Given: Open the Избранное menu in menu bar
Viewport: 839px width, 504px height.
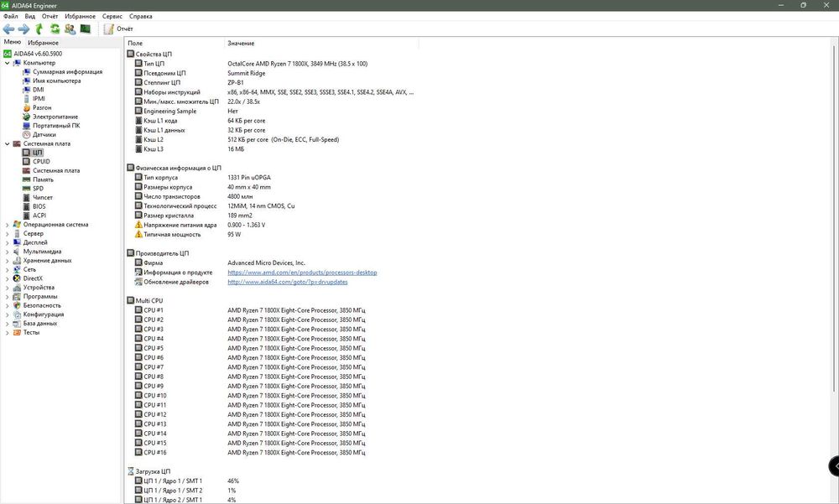Looking at the screenshot, I should (81, 17).
